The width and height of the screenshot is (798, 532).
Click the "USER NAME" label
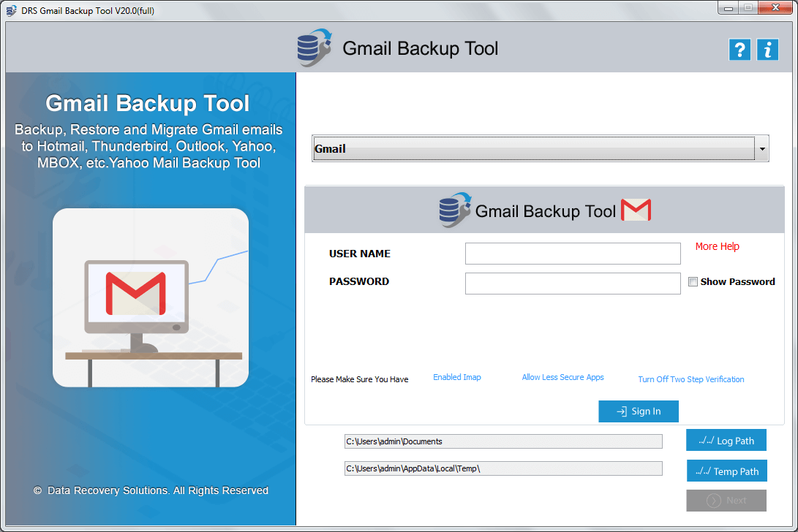click(x=360, y=254)
